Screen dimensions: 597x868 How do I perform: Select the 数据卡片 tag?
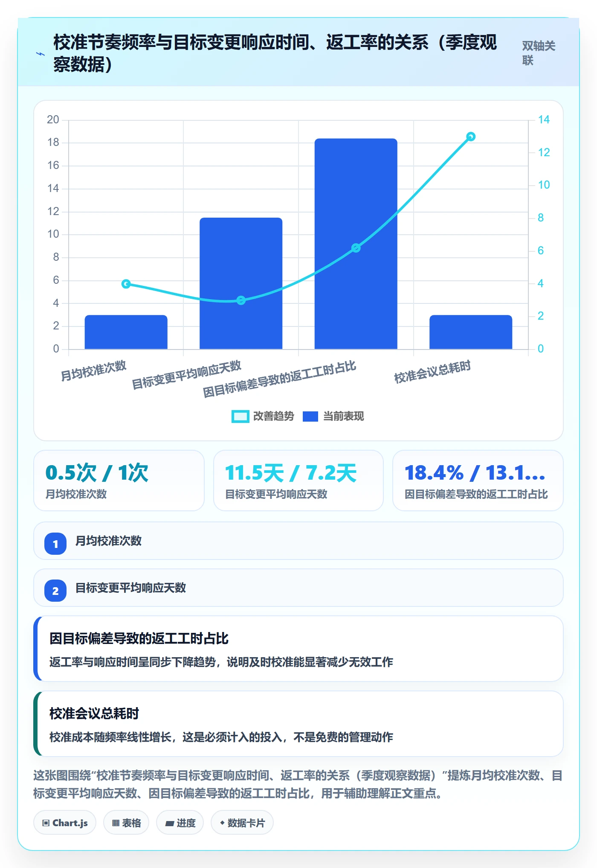click(242, 823)
